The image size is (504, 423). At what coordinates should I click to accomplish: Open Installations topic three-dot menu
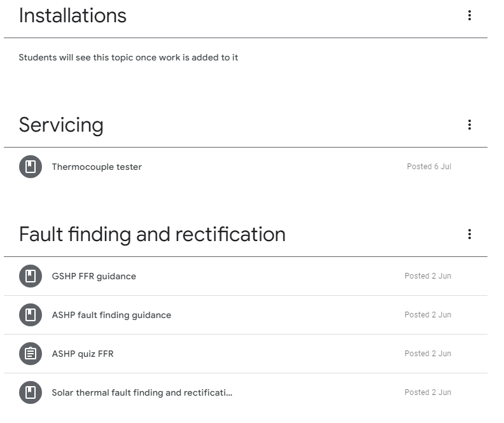(469, 15)
